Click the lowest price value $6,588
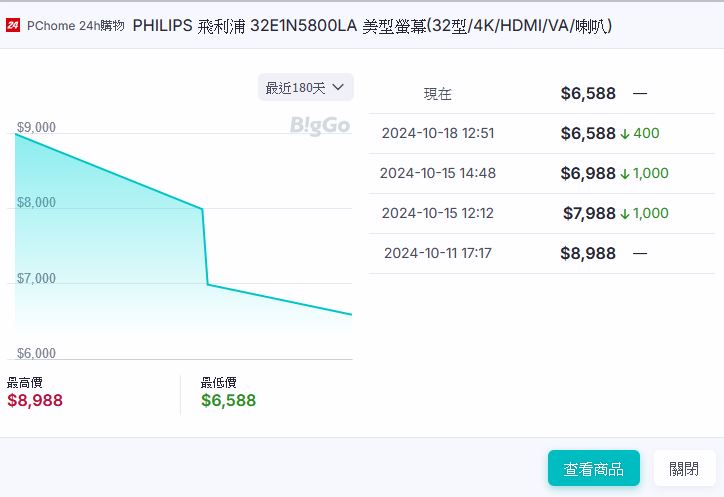724x497 pixels. point(228,401)
